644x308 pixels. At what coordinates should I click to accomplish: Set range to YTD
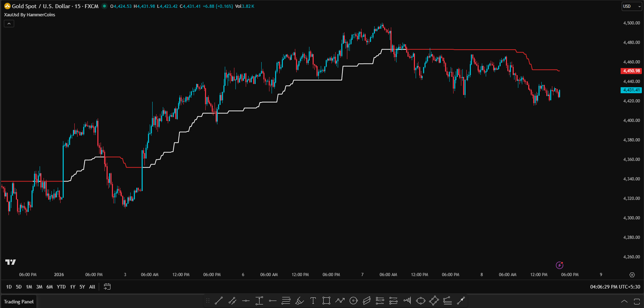[61, 287]
